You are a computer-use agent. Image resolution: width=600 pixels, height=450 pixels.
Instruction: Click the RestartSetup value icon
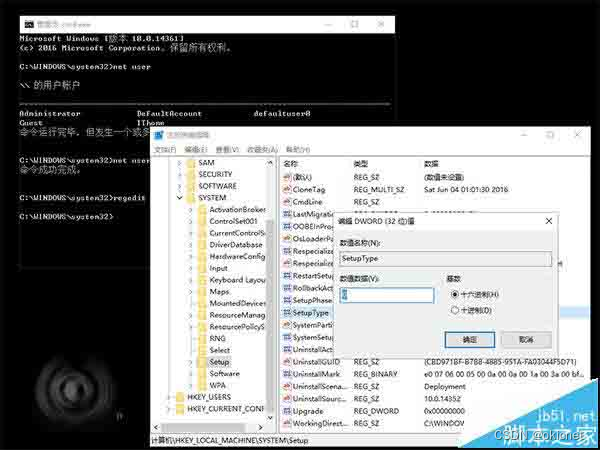287,276
